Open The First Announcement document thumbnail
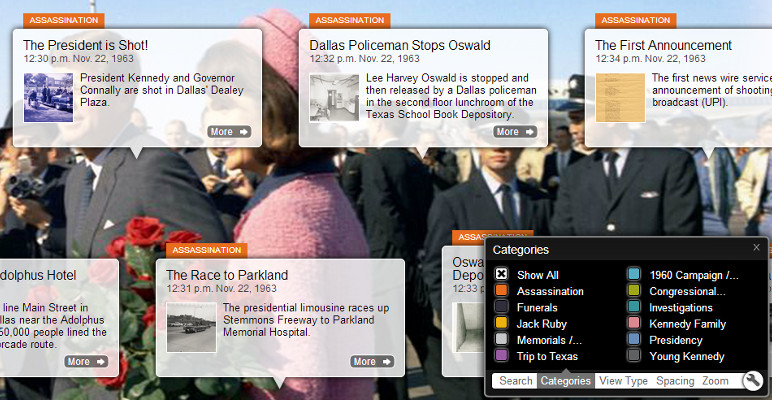Screen dimensions: 772x400 tap(620, 98)
